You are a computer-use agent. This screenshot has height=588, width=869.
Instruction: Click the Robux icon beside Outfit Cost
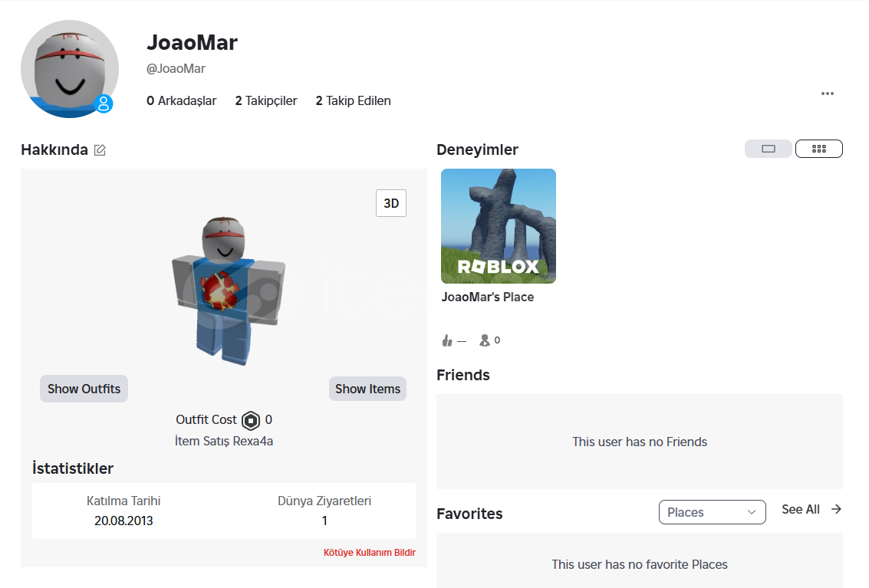pos(251,421)
